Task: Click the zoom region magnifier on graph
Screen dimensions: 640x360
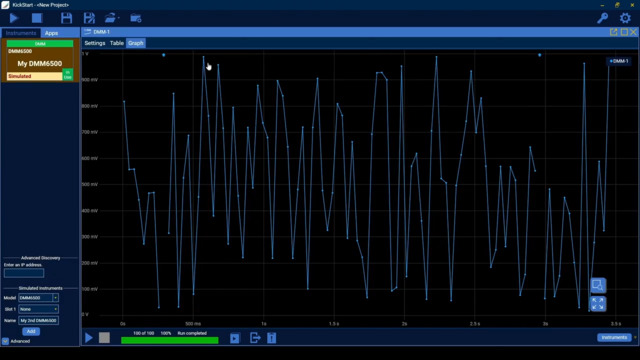Action: (x=598, y=285)
